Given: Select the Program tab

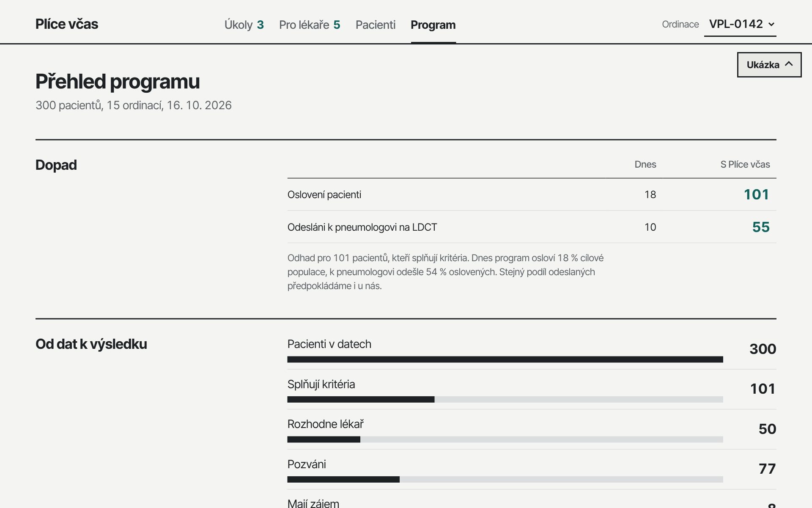Looking at the screenshot, I should 433,25.
